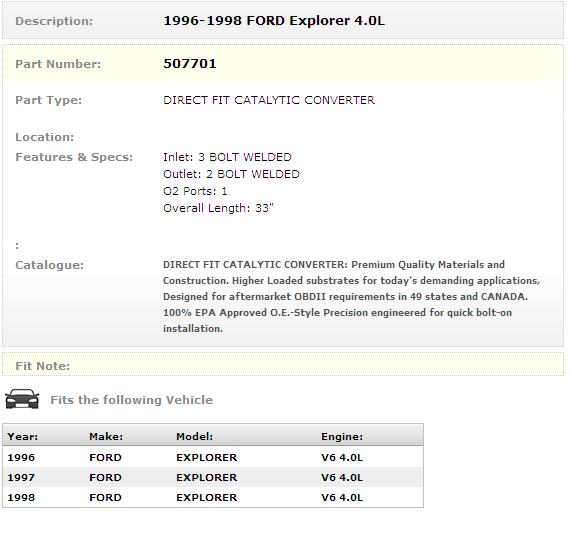Click the DIRECT FIT CATALYTIC CONVERTER part type
This screenshot has width=570, height=537.
coord(269,100)
